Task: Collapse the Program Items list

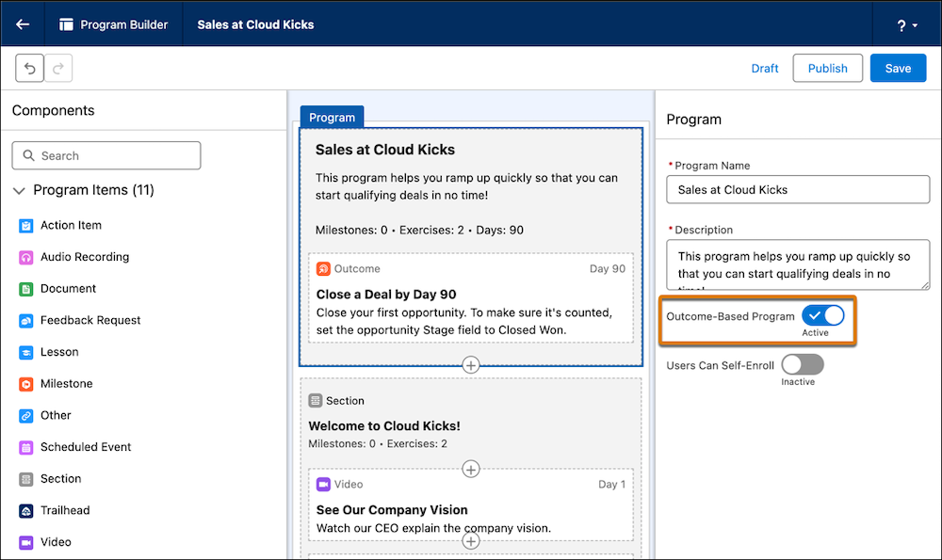Action: [x=19, y=189]
